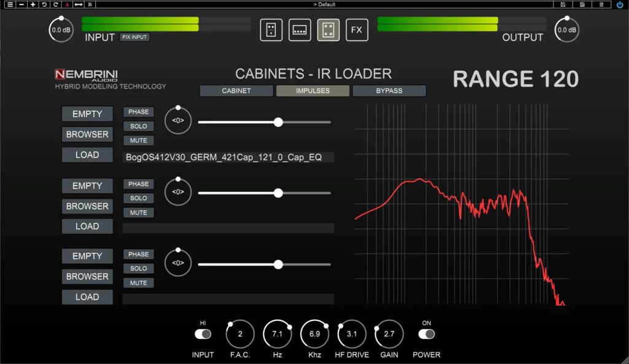The image size is (629, 364).
Task: Click the undo arrow icon
Action: [44, 4]
